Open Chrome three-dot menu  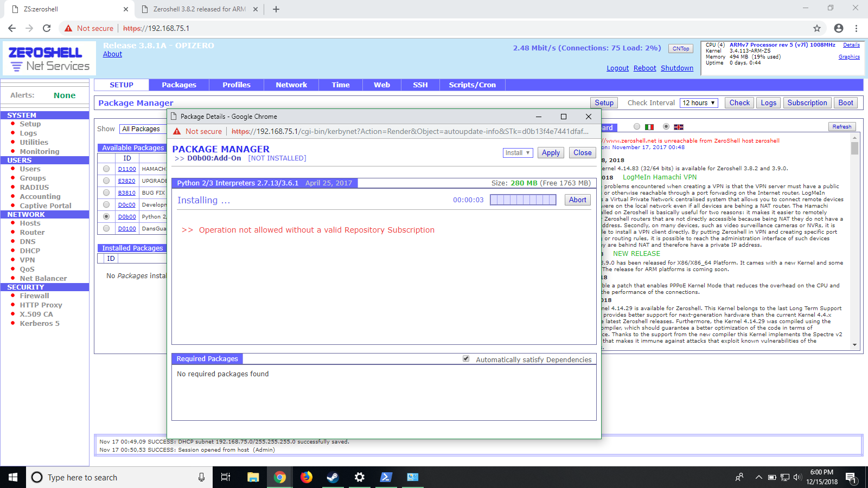[x=856, y=28]
